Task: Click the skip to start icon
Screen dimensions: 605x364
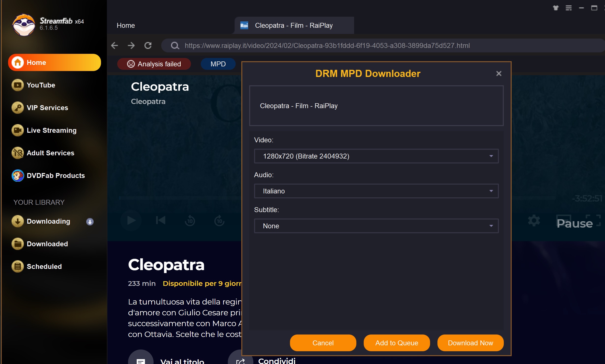Action: [x=161, y=220]
